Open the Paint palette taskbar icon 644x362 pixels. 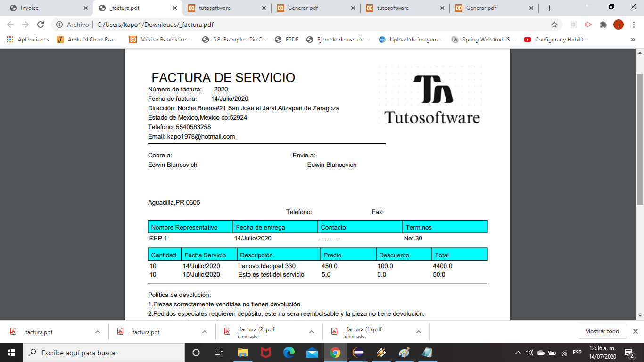[x=404, y=353]
